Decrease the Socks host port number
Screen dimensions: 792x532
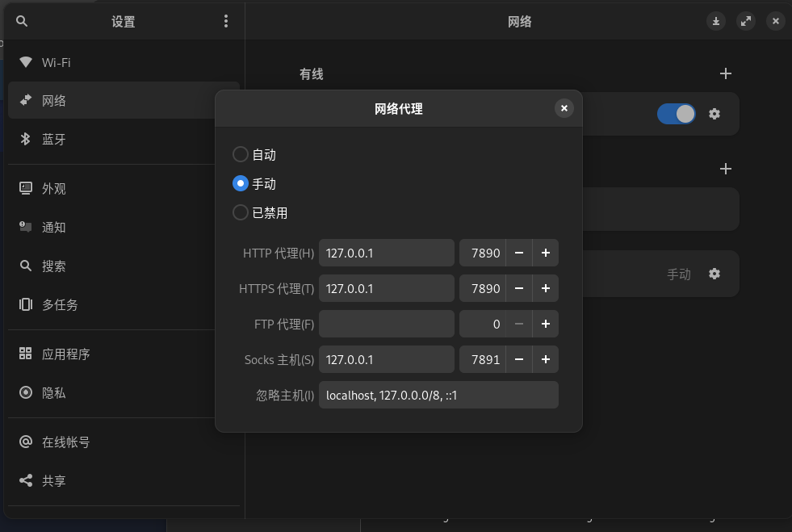(x=519, y=359)
